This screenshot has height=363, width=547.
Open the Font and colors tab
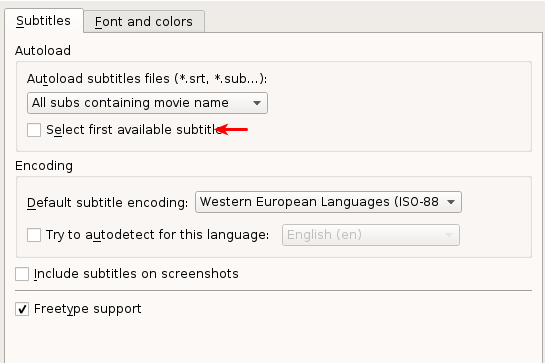[x=144, y=22]
